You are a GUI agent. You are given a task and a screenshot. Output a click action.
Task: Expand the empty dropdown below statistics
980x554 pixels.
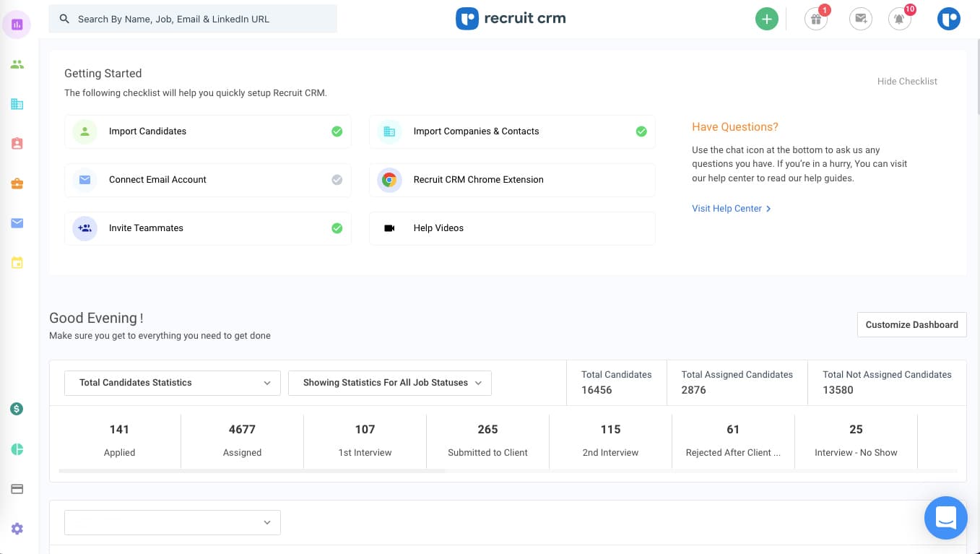pyautogui.click(x=172, y=522)
